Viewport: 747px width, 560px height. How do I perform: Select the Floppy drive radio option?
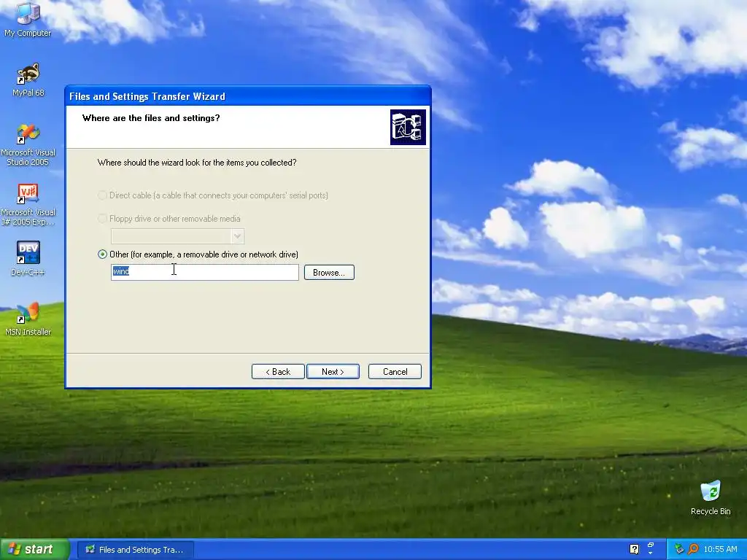102,219
